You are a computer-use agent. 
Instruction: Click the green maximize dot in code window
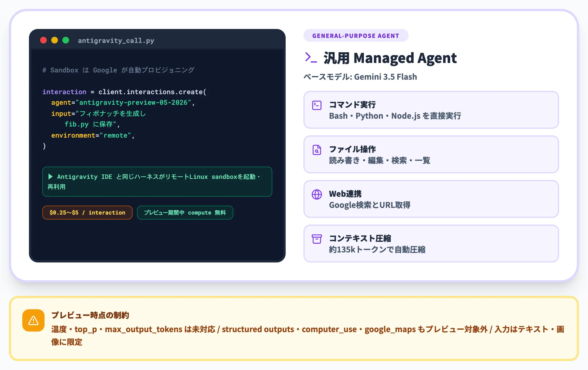(66, 40)
